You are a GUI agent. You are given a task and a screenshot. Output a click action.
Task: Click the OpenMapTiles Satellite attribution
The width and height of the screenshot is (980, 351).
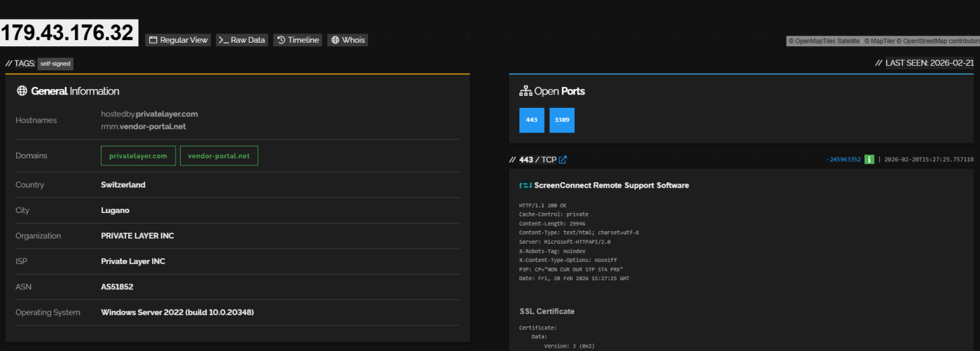coord(824,41)
